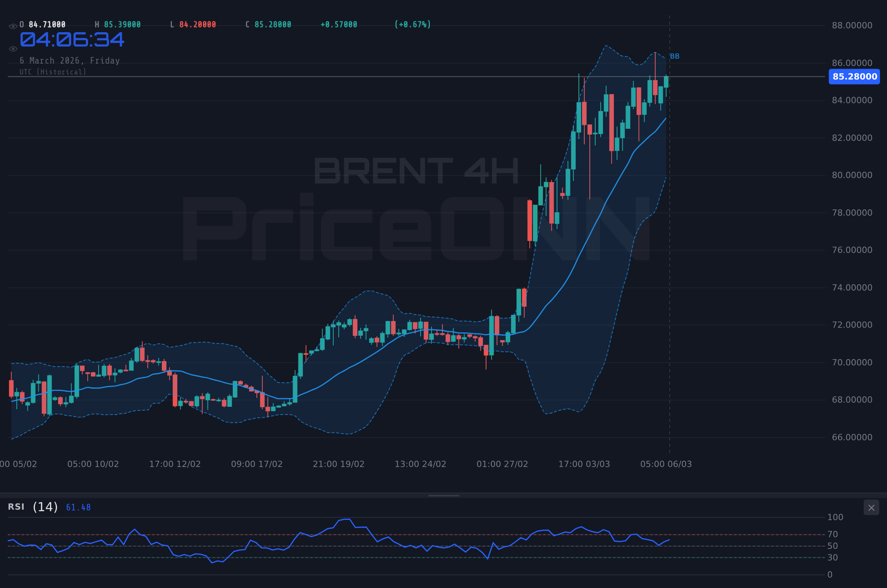Click the 05:00 06/03 time axis label
The height and width of the screenshot is (588, 887).
[x=666, y=464]
